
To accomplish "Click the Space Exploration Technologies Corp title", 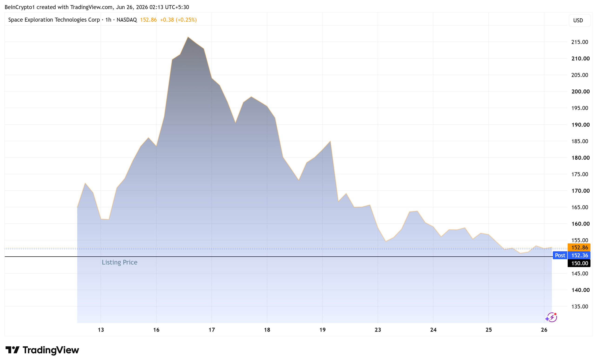I will coord(54,20).
